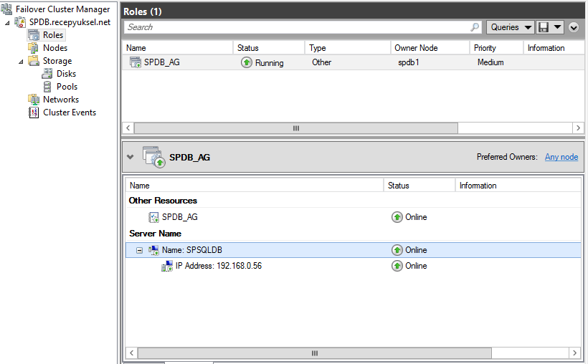Viewport: 588px width, 364px height.
Task: Click the SPDB_AG role icon in Roles list
Action: tap(136, 62)
